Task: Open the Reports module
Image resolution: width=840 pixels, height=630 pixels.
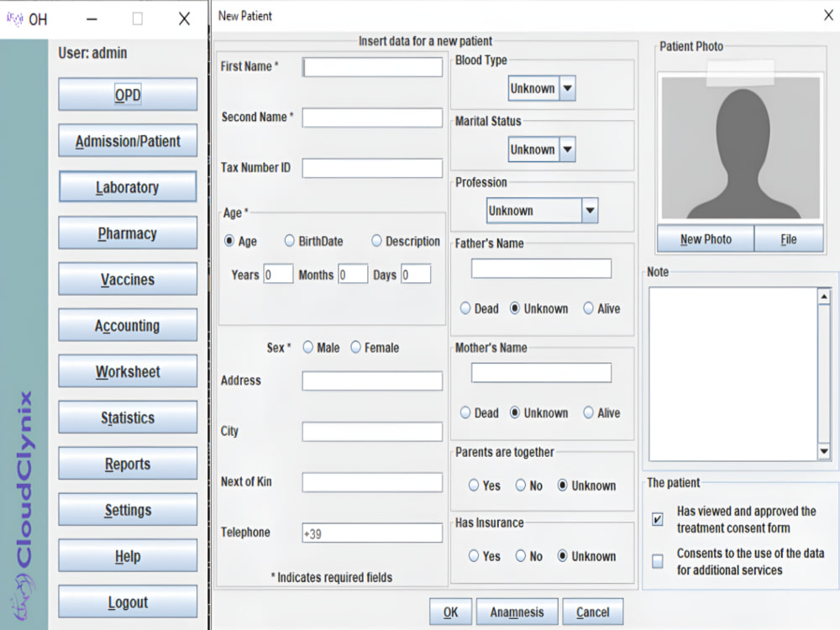Action: click(128, 464)
